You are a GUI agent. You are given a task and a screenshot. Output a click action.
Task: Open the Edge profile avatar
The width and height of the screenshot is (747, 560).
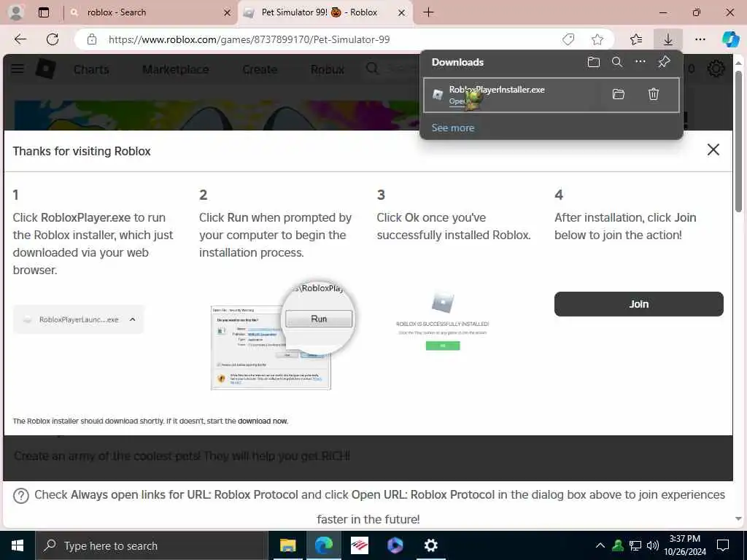tap(16, 12)
